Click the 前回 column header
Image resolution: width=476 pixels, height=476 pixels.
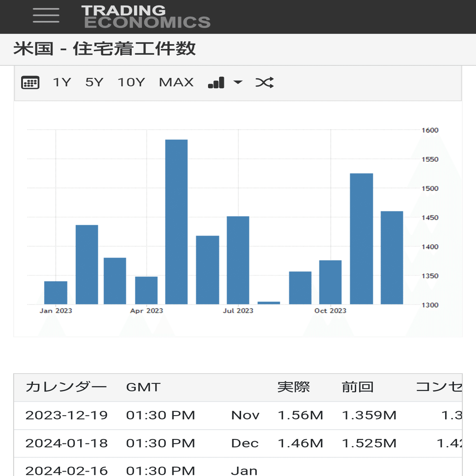tap(357, 387)
